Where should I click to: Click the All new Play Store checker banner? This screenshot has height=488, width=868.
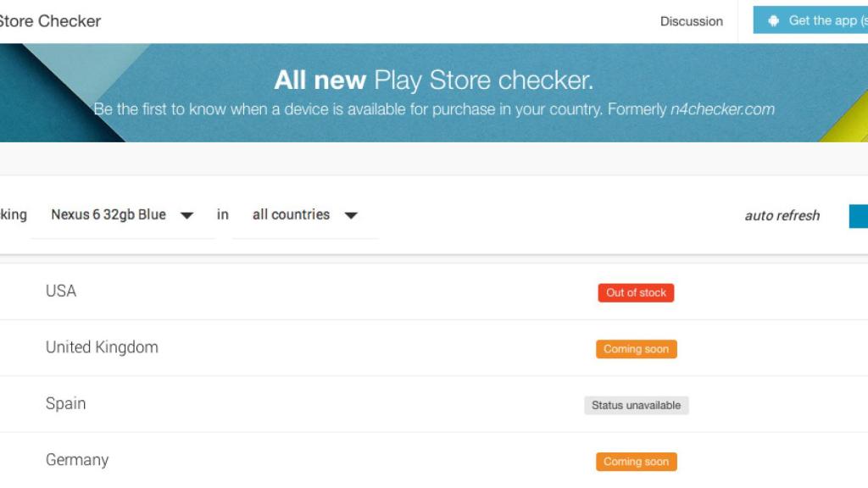[434, 80]
